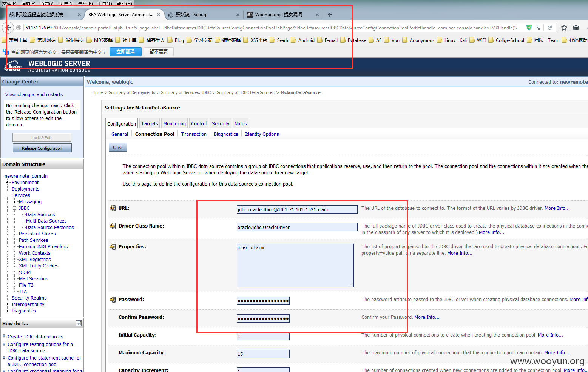Focus the Maximum Capacity field
Viewport: 588px width, 372px height.
(263, 354)
